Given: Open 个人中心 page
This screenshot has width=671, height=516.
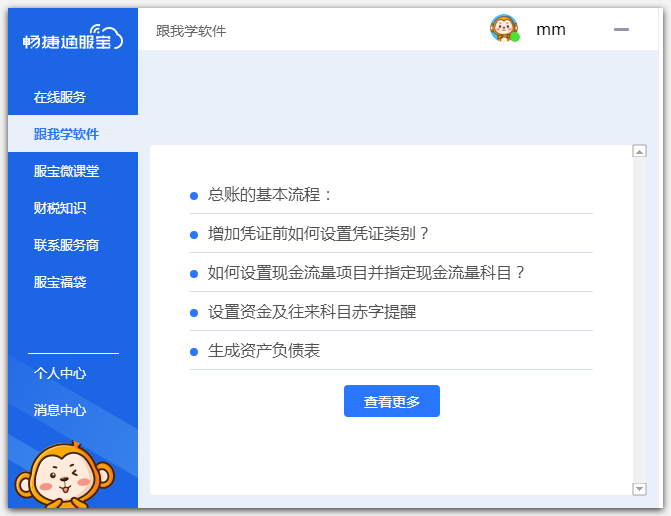Looking at the screenshot, I should coord(73,373).
